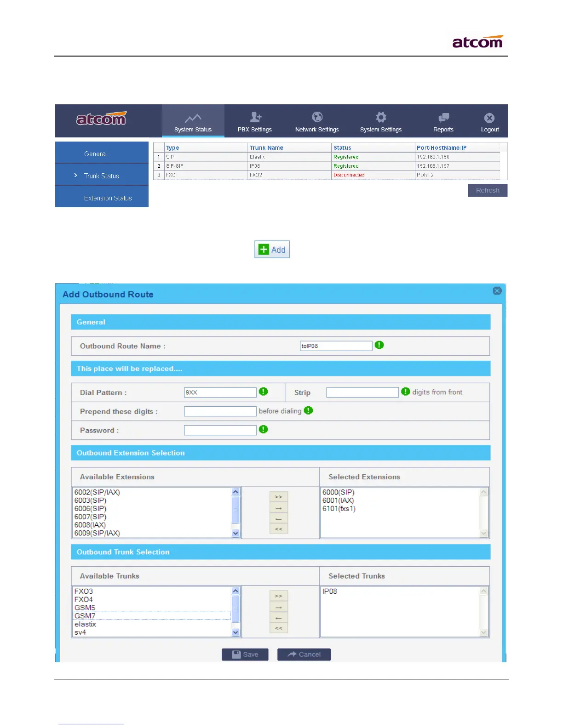Open the Network Settings tab
The height and width of the screenshot is (728, 563).
click(317, 121)
